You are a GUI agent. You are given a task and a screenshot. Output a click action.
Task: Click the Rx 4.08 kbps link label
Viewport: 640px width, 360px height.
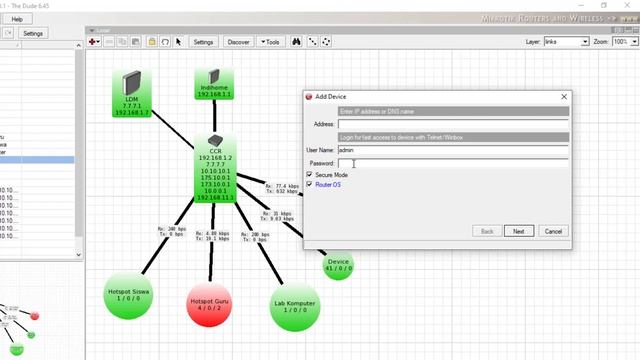[x=212, y=236]
